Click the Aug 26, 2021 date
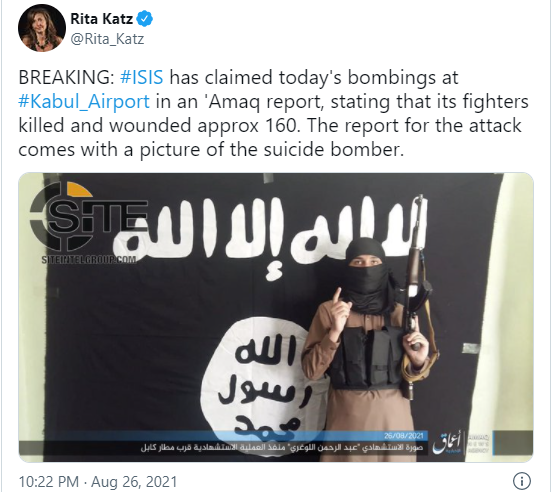This screenshot has height=492, width=558. point(134,482)
